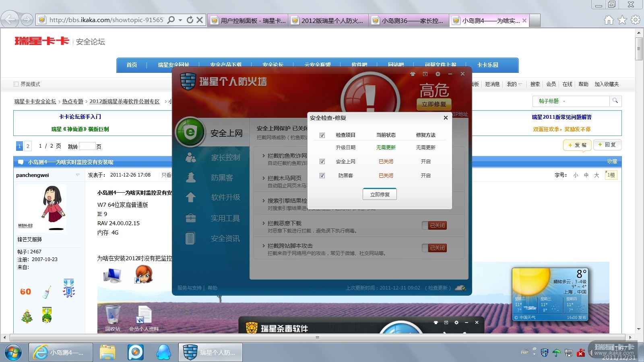The width and height of the screenshot is (644, 362).
Task: Toggle the 拦截恶意下载 switch on
Action: pyautogui.click(x=434, y=226)
